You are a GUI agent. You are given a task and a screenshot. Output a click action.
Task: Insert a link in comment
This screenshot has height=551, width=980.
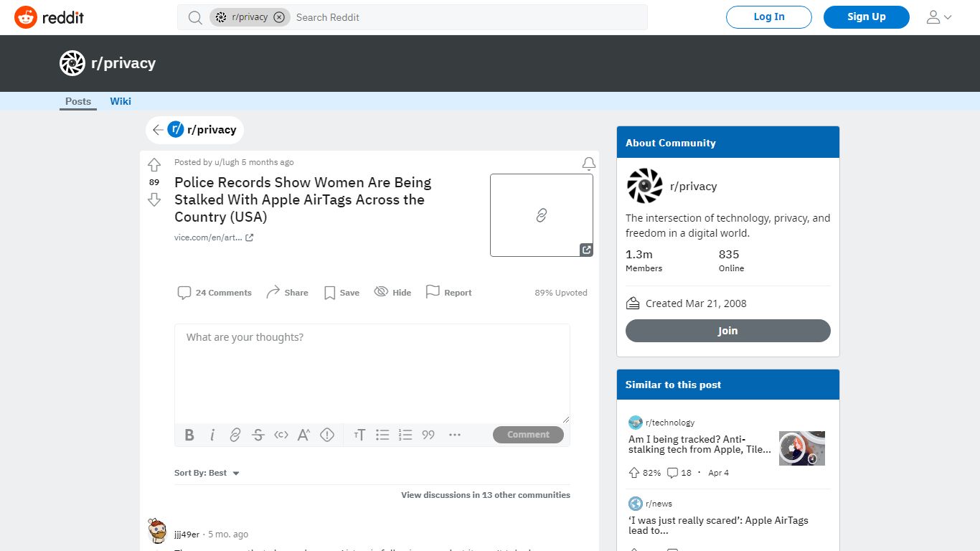coord(235,435)
